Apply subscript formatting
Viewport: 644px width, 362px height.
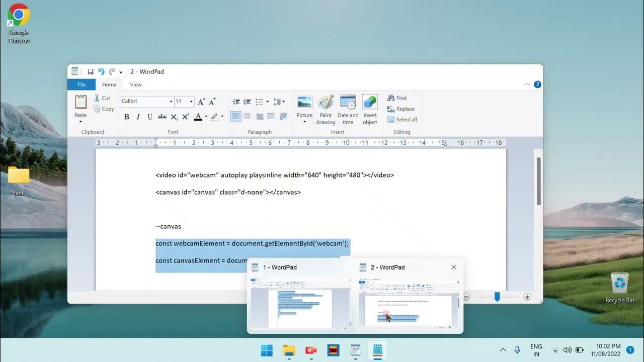tap(174, 117)
